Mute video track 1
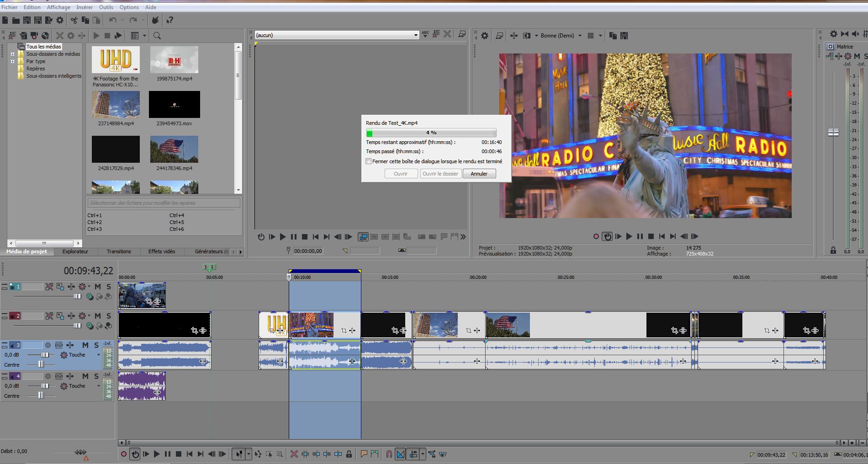Image resolution: width=868 pixels, height=464 pixels. coord(98,287)
